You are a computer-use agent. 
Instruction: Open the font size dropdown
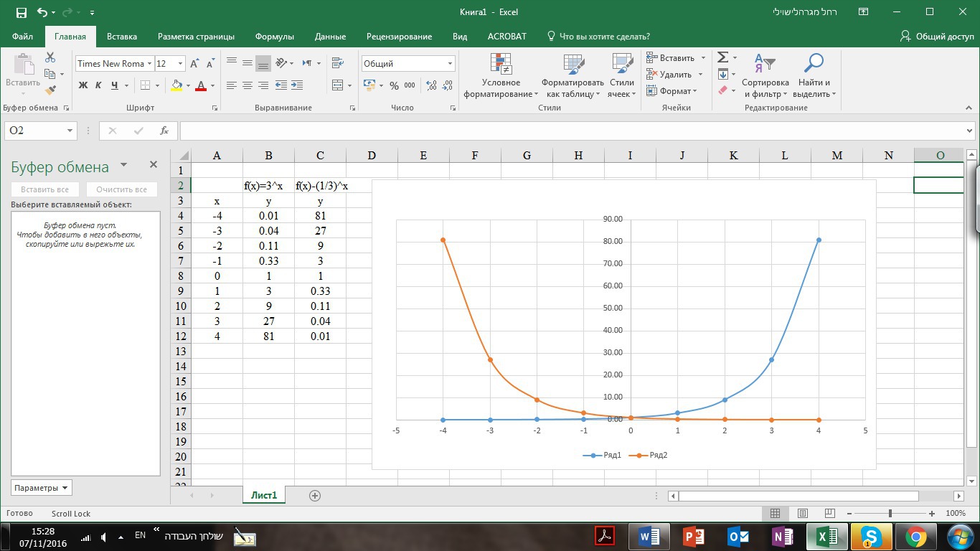pos(180,63)
